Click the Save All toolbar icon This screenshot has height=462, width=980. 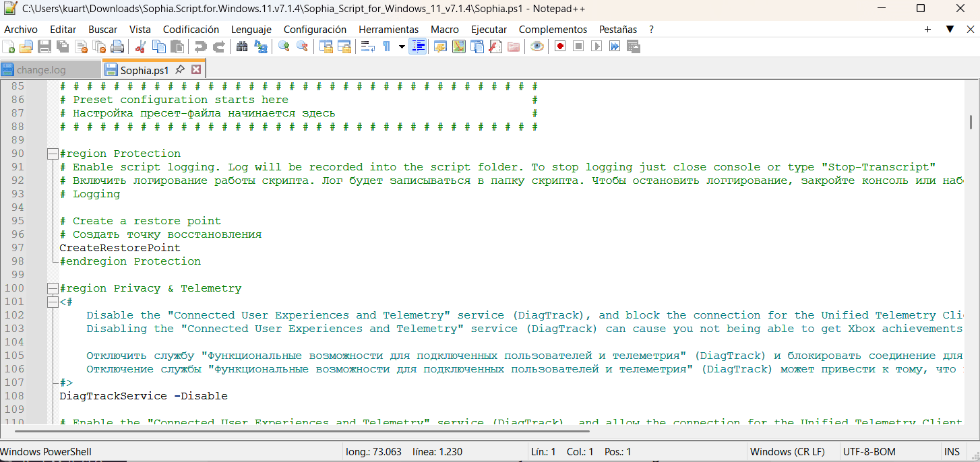click(x=63, y=46)
